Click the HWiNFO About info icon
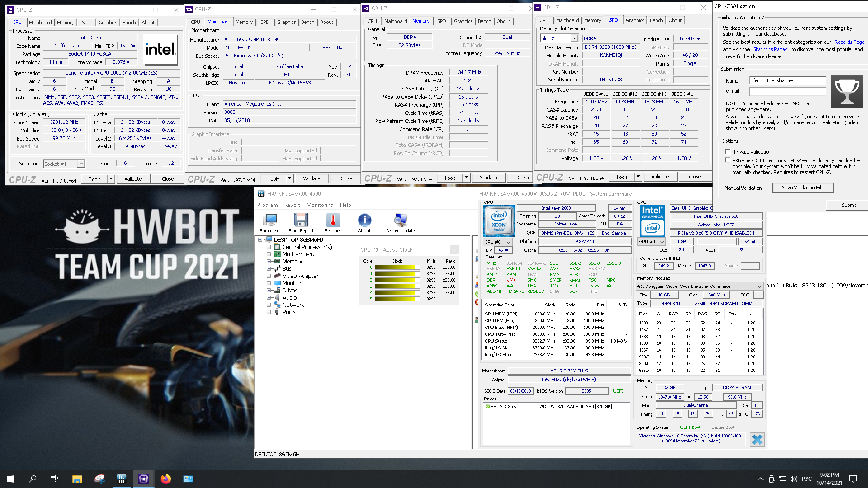The height and width of the screenshot is (488, 868). tap(364, 223)
